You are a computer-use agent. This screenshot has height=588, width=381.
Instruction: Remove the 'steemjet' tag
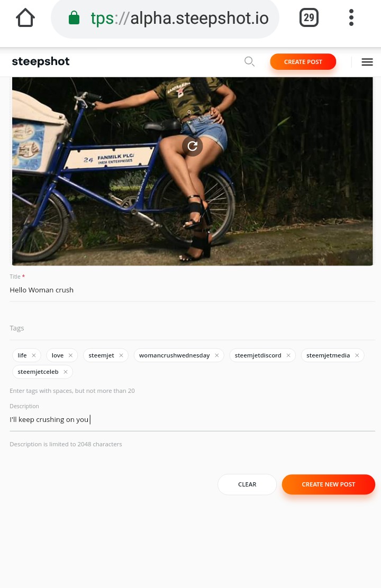tap(121, 355)
